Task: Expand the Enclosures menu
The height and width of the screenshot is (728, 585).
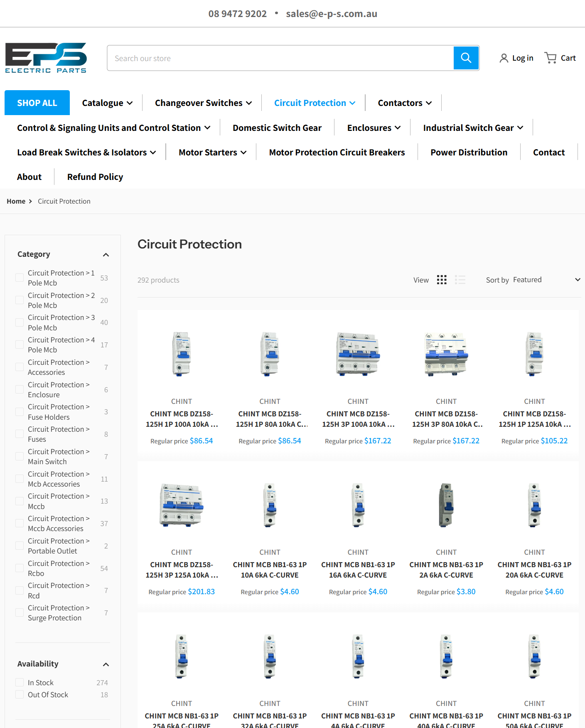Action: 374,128
